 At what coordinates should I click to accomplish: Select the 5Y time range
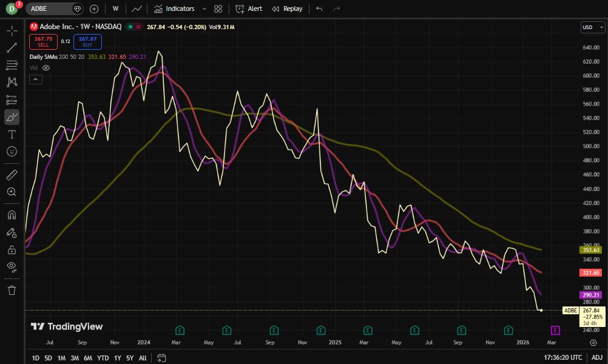[130, 358]
